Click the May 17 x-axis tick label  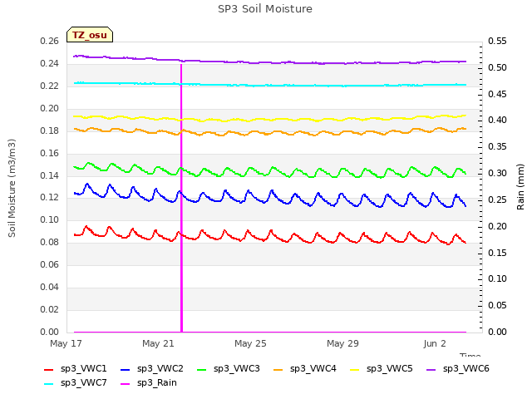[66, 343]
